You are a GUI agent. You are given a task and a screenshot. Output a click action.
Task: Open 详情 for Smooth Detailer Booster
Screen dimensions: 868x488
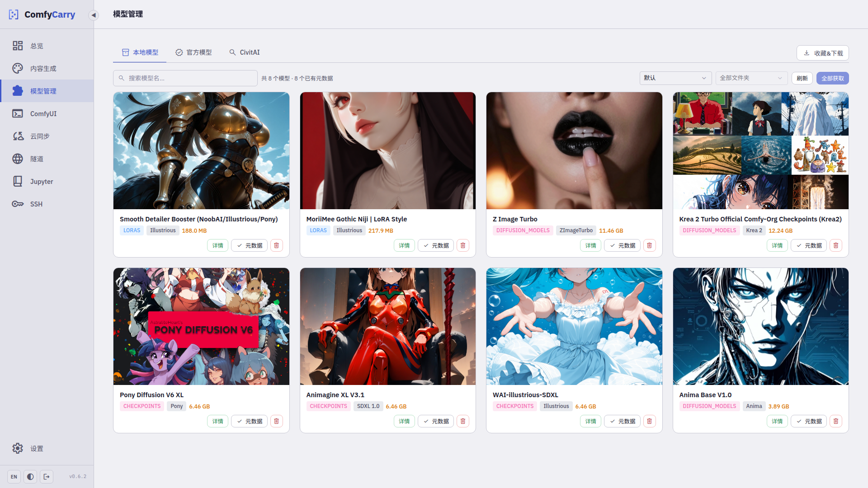tap(218, 245)
